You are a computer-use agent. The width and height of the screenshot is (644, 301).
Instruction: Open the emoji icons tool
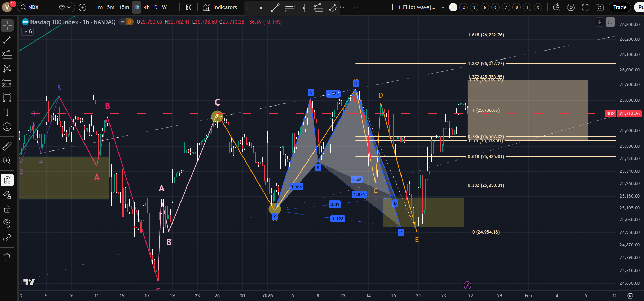tap(7, 127)
